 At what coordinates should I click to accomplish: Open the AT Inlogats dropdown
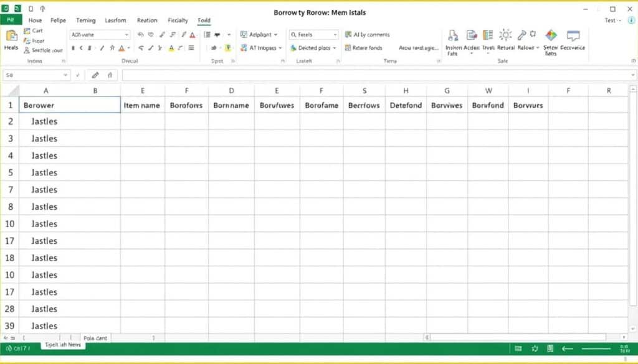pyautogui.click(x=280, y=48)
